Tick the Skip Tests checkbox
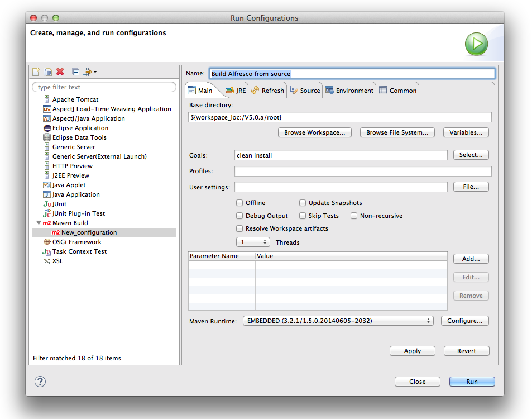This screenshot has width=532, height=419. [x=303, y=216]
